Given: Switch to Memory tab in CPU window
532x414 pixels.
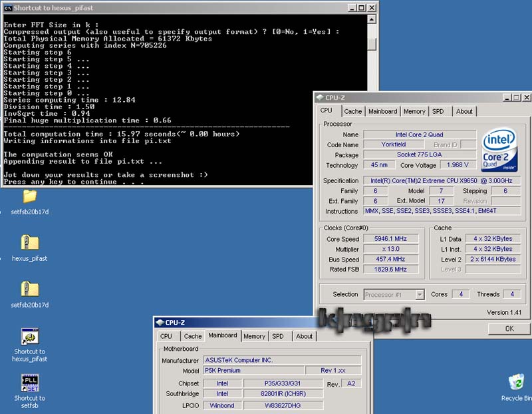Looking at the screenshot, I should [x=414, y=111].
